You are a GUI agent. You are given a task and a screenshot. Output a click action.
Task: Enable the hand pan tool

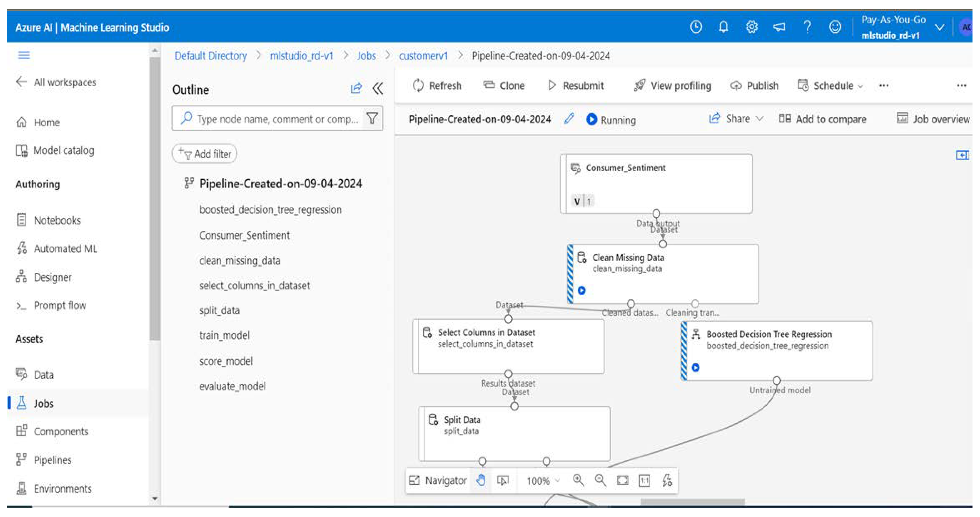click(481, 480)
